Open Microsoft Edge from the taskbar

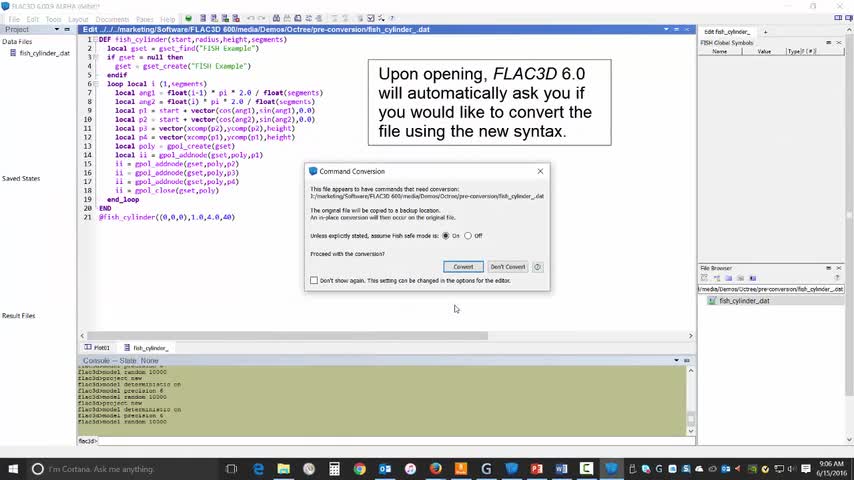tap(258, 469)
